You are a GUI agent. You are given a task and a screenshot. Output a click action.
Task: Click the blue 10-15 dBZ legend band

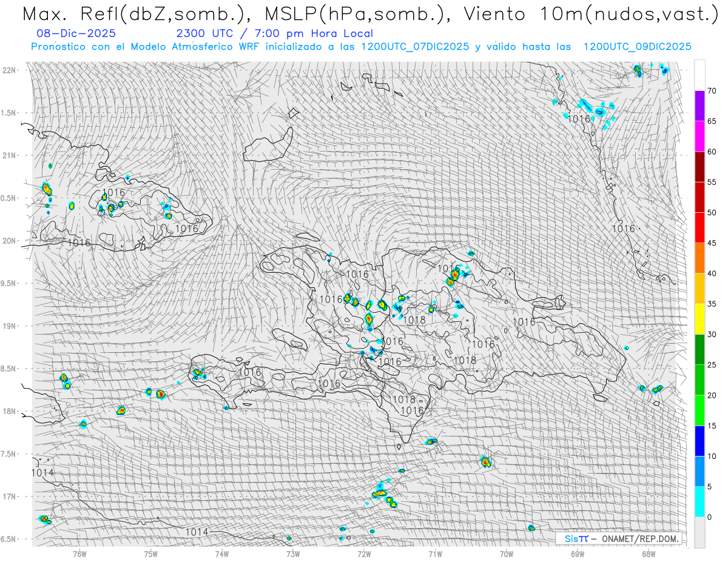[699, 441]
